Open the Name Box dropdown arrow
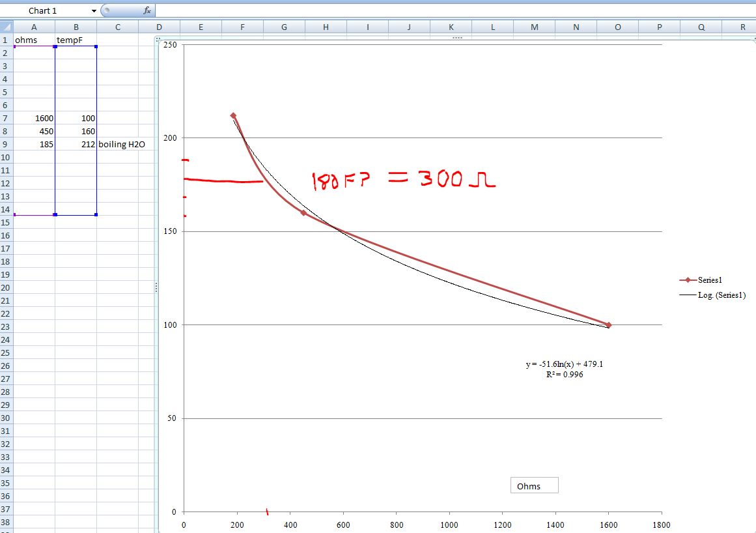 pyautogui.click(x=94, y=11)
